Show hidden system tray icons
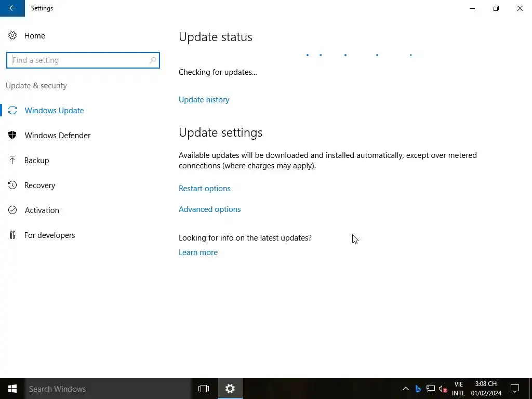Image resolution: width=532 pixels, height=399 pixels. click(x=405, y=389)
